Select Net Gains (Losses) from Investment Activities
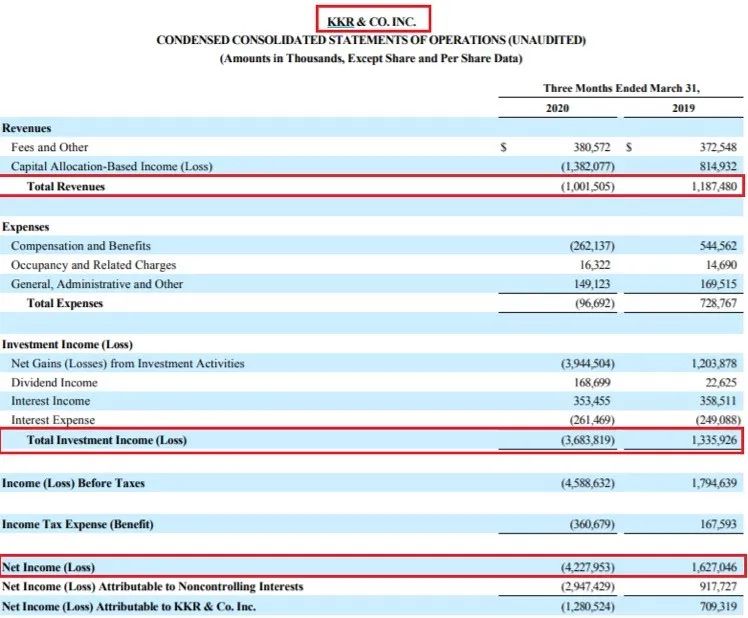The height and width of the screenshot is (618, 748). (x=128, y=363)
